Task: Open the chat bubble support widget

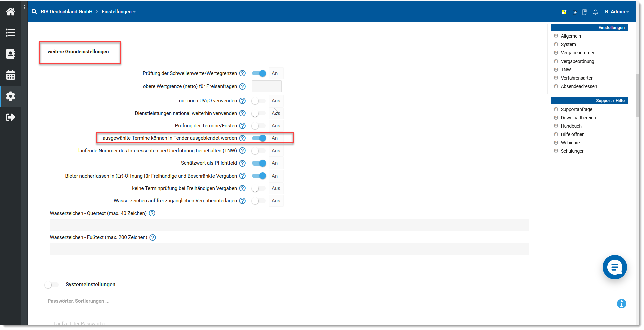Action: (x=614, y=267)
